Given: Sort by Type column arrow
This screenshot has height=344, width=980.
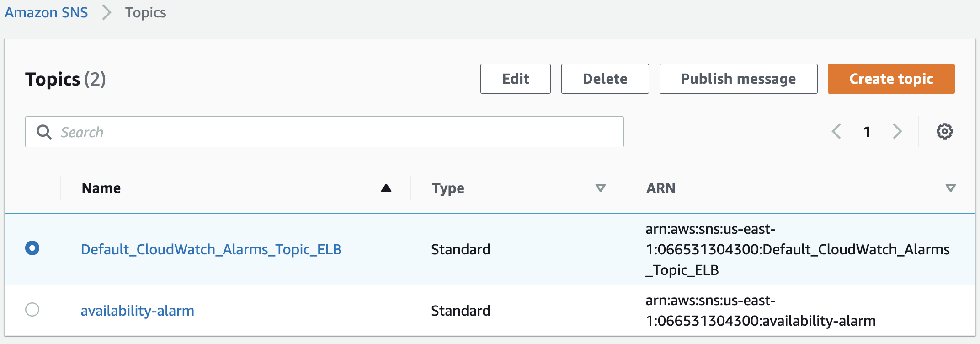Looking at the screenshot, I should pyautogui.click(x=601, y=188).
